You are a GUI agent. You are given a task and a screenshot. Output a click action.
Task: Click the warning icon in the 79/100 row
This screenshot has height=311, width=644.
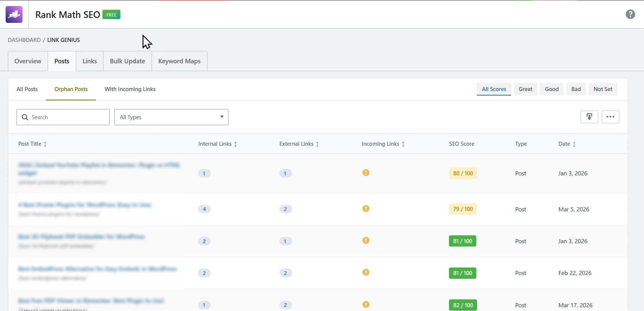[x=366, y=209]
